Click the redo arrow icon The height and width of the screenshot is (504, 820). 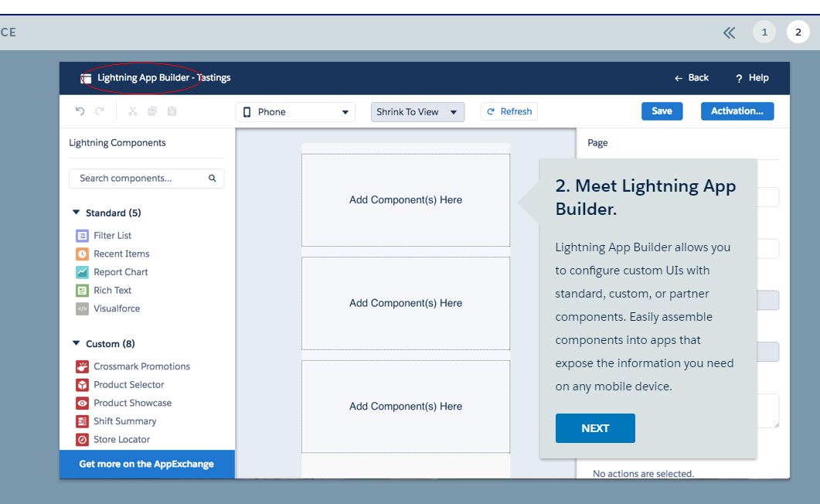[x=100, y=111]
